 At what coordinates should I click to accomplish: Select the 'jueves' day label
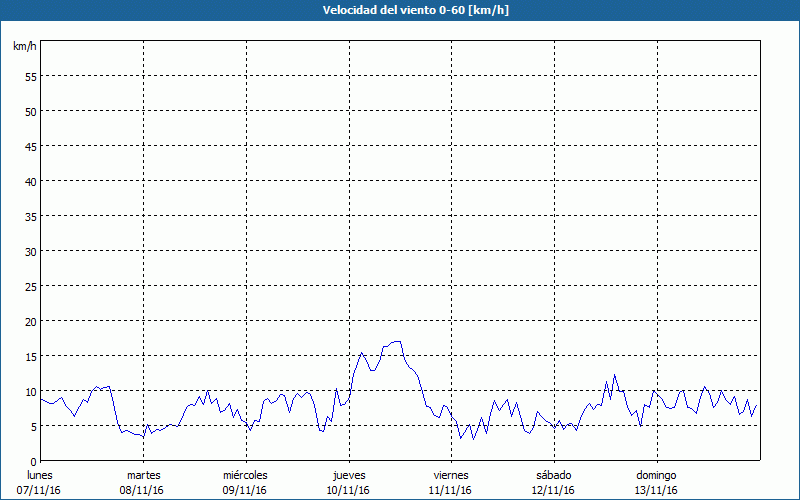348,474
